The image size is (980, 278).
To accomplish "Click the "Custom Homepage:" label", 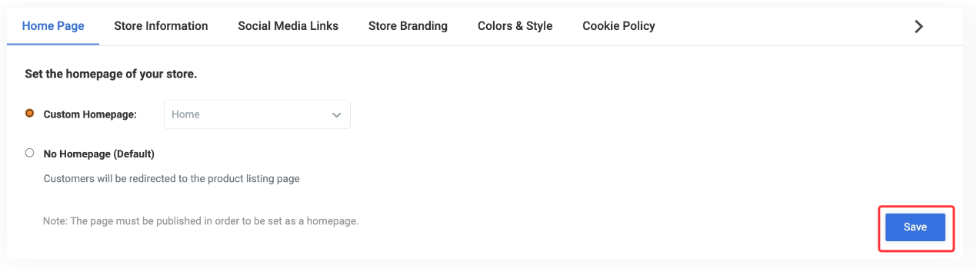I will 90,114.
